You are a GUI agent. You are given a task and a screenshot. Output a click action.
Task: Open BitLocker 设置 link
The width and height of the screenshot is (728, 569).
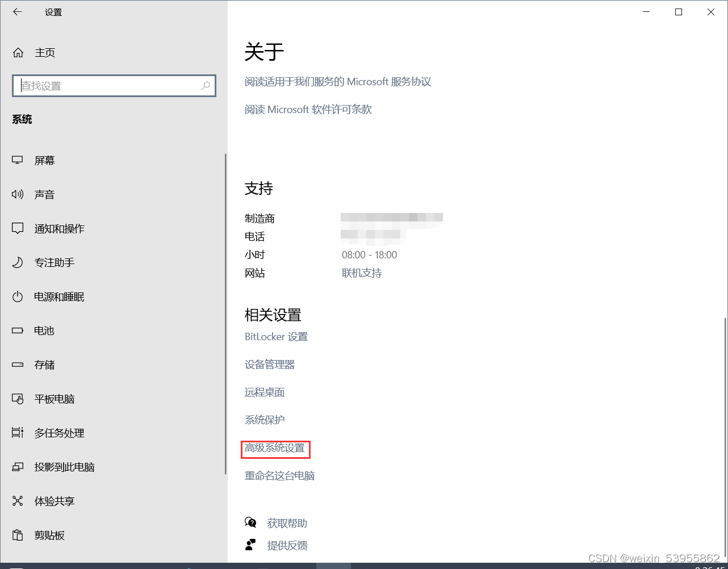point(276,337)
